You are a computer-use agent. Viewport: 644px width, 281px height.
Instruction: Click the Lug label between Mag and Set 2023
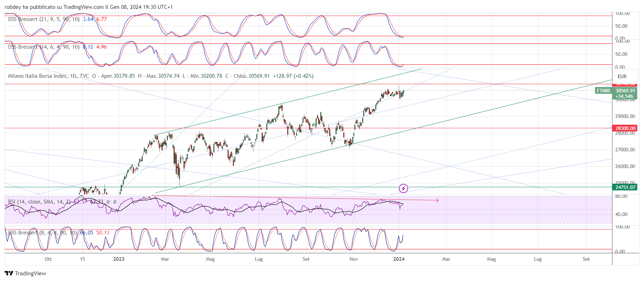[259, 259]
